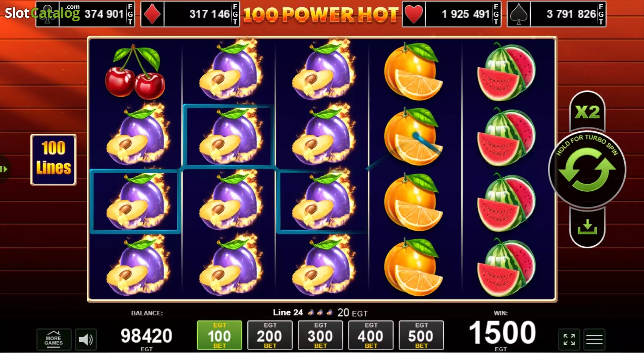Select the 200 bet option
The image size is (644, 353).
(270, 335)
